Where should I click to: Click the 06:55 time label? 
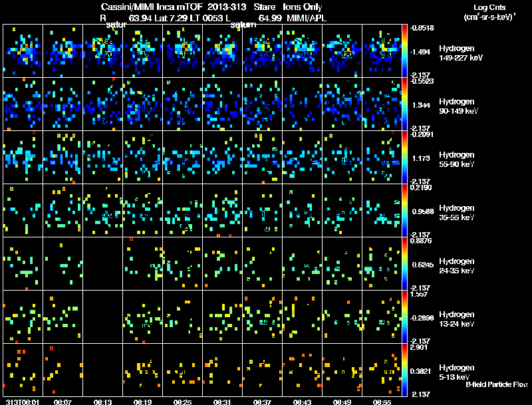382,402
